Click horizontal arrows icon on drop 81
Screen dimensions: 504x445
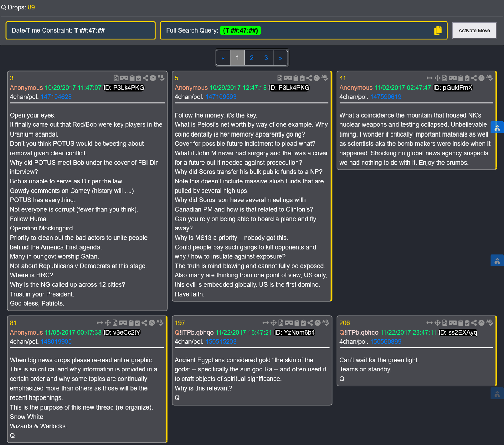(x=100, y=323)
